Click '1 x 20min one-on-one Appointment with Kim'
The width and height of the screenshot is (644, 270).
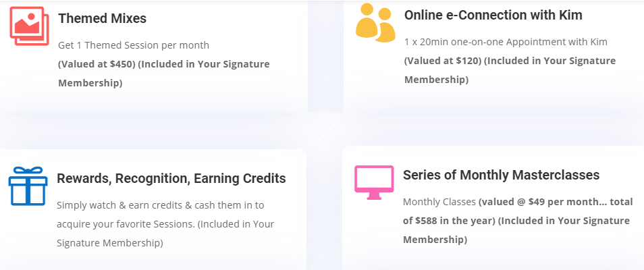[506, 42]
